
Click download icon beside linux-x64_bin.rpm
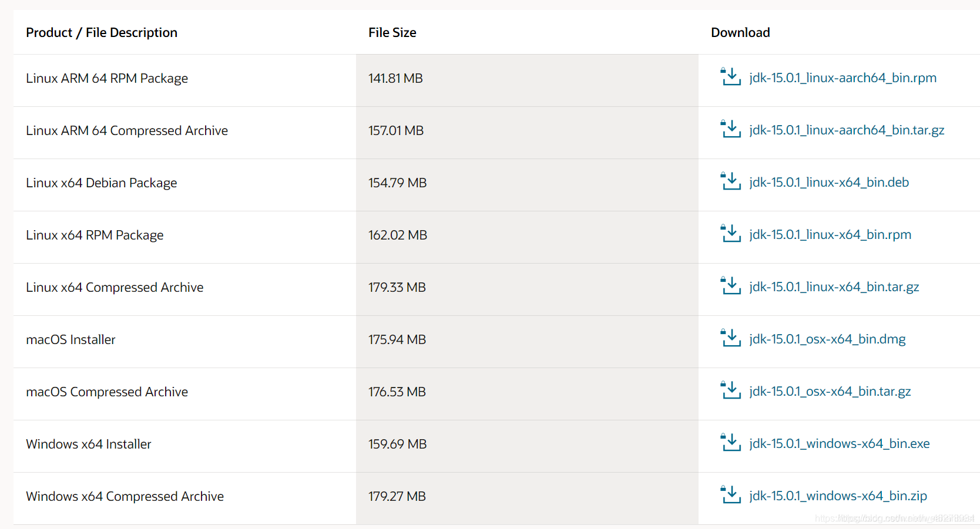[730, 234]
